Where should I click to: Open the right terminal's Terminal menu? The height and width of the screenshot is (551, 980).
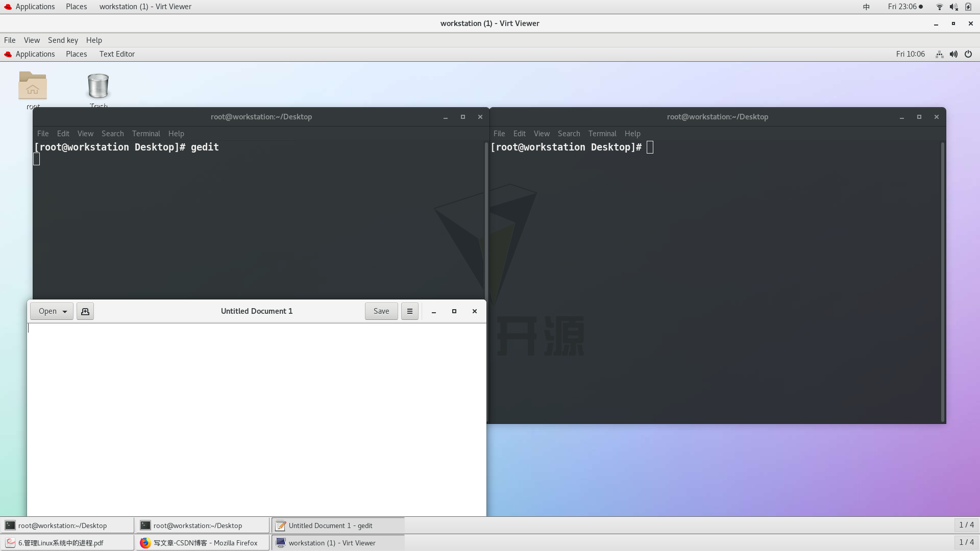[x=602, y=134]
